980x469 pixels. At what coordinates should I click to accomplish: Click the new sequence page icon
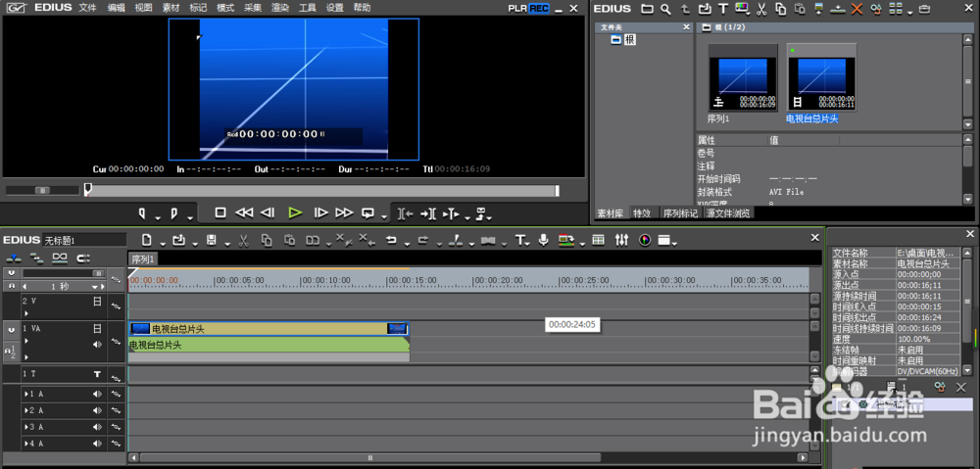coord(146,240)
